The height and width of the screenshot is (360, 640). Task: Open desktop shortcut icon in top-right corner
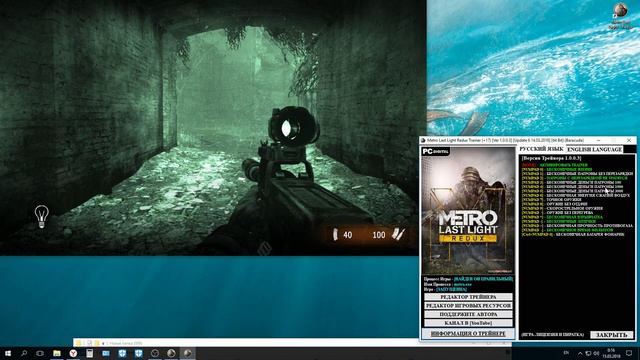click(x=620, y=16)
